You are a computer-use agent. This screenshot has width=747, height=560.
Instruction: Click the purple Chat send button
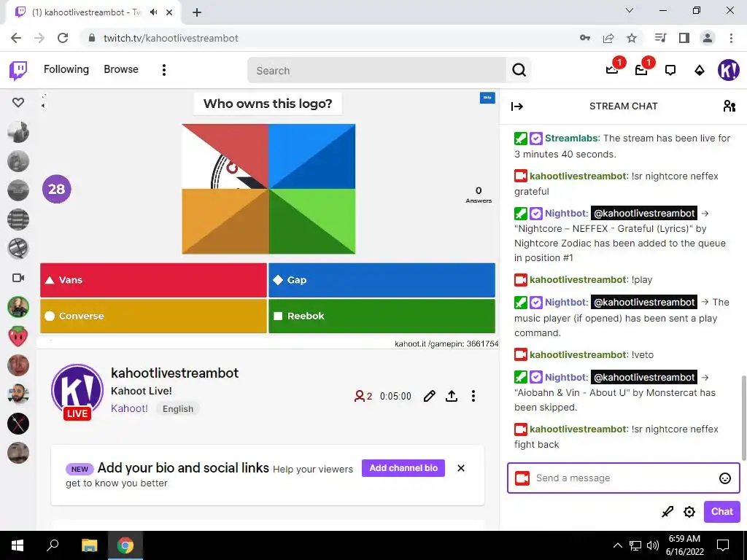coord(721,511)
